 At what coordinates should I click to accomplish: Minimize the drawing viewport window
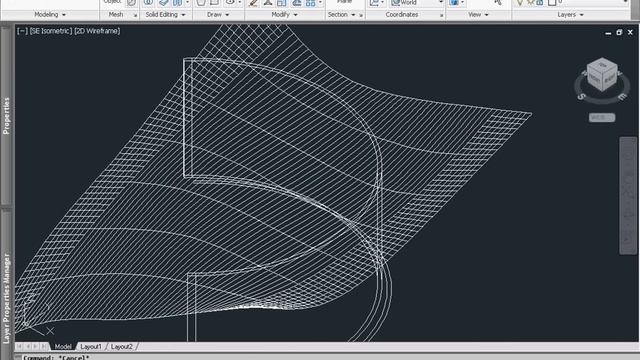(x=608, y=32)
